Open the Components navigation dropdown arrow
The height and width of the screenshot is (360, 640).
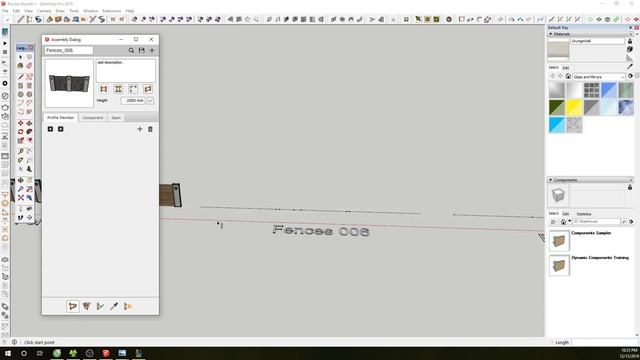(x=570, y=222)
